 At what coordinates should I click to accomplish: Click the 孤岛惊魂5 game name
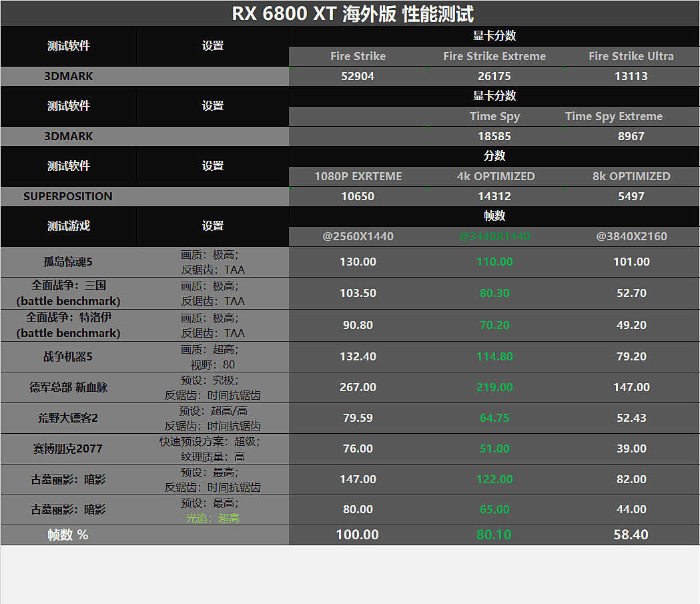[68, 262]
